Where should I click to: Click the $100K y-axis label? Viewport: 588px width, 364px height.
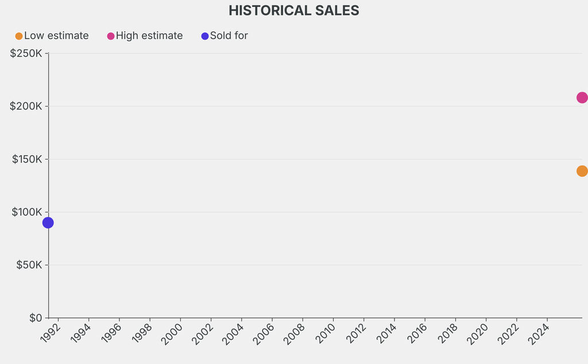click(x=26, y=212)
